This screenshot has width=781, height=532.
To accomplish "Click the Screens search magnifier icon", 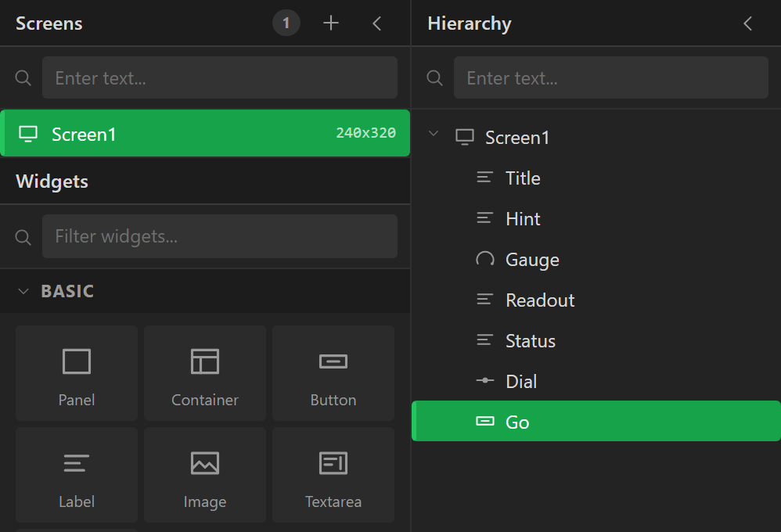I will [23, 77].
